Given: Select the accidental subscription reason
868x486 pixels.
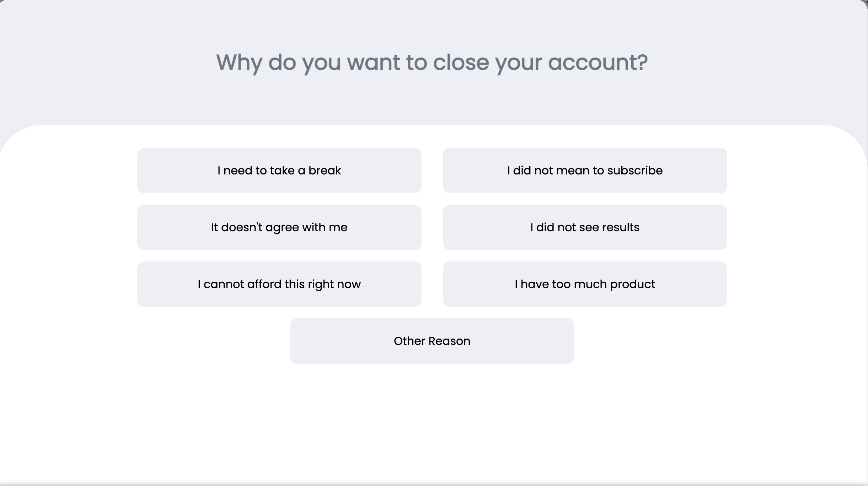Looking at the screenshot, I should pos(585,171).
